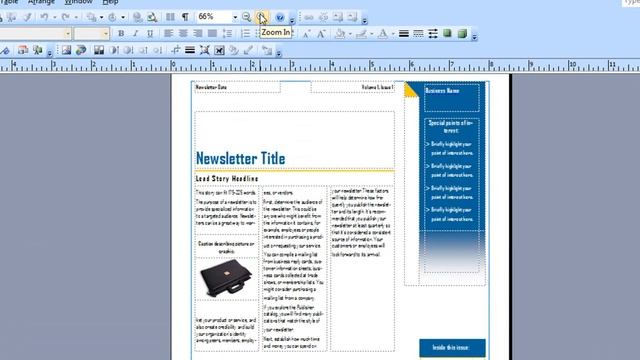Click the Shadow Style green square icon
Screen dimensions: 640x360
pos(447,33)
